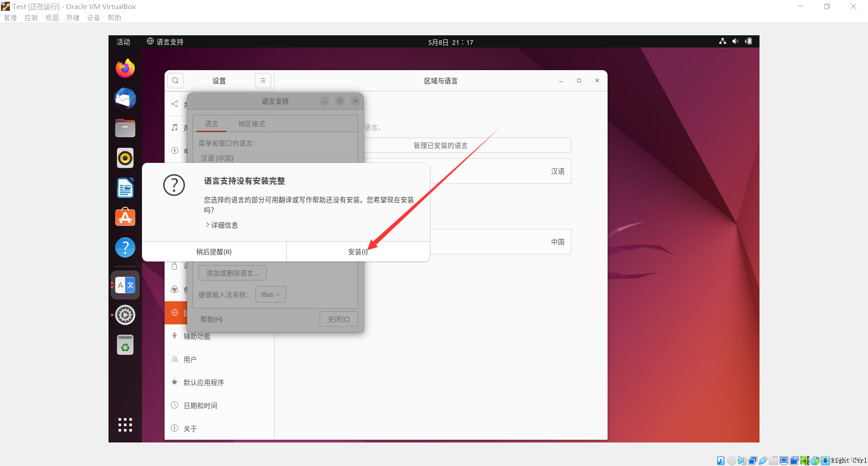Image resolution: width=868 pixels, height=466 pixels.
Task: Open the IBus keyboard input method dropdown
Action: (x=271, y=295)
